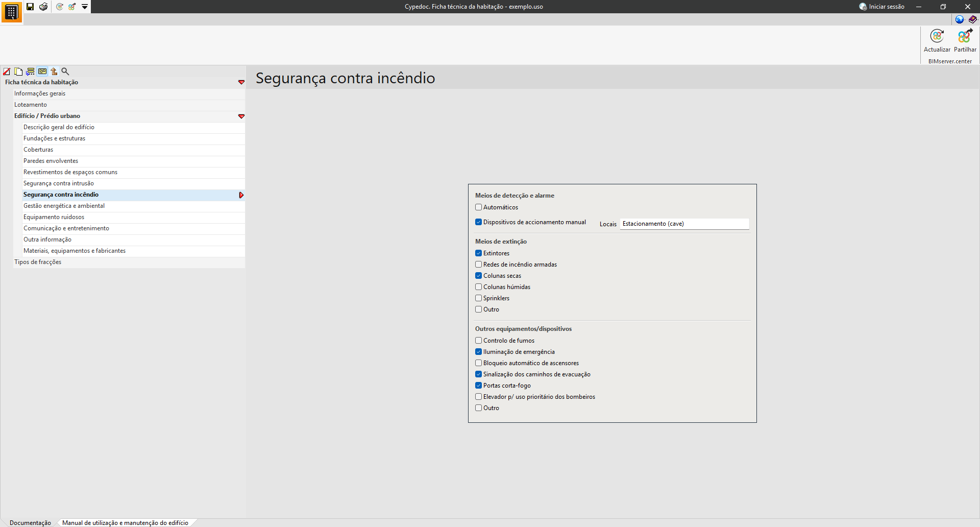Enable Elevador p/ uso prioritário dos bombeiros
The width and height of the screenshot is (980, 527).
pyautogui.click(x=479, y=397)
